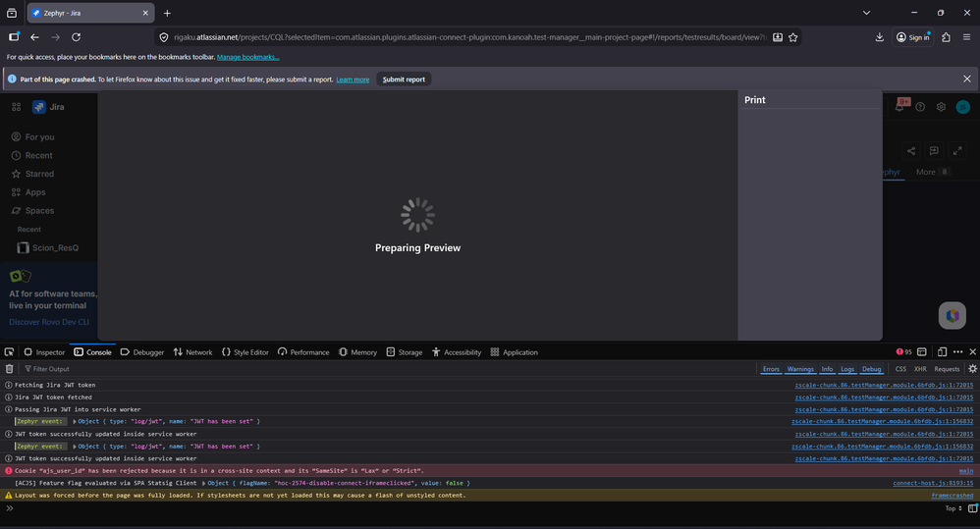
Task: Open Jira notifications bell with 9+ badge
Action: 898,107
